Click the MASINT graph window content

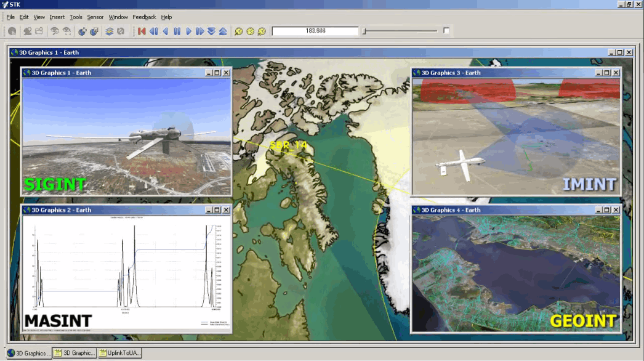[x=126, y=274]
